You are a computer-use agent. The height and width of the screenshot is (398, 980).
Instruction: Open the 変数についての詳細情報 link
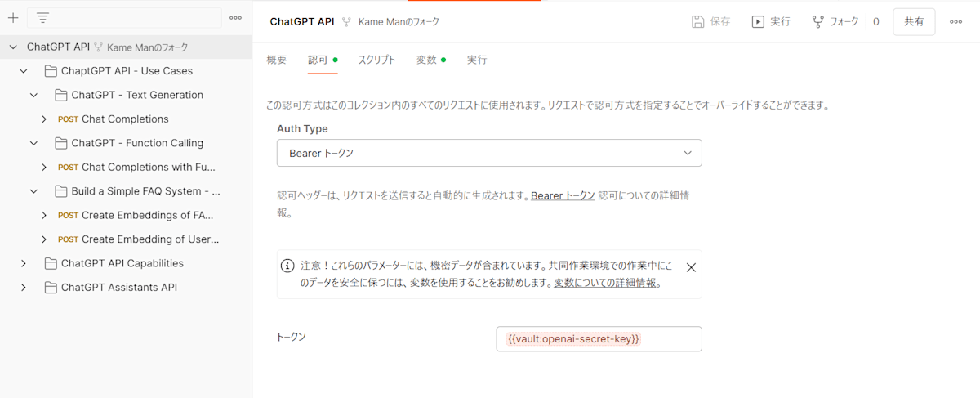(x=605, y=283)
